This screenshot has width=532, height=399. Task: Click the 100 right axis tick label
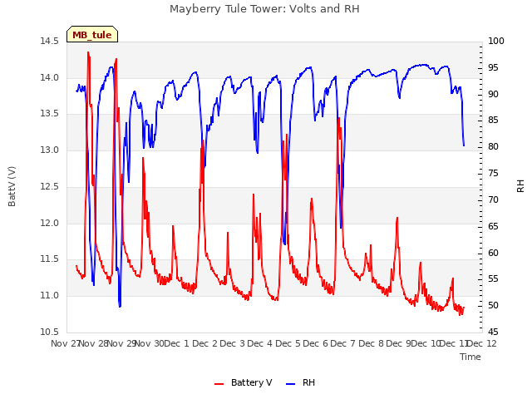496,41
